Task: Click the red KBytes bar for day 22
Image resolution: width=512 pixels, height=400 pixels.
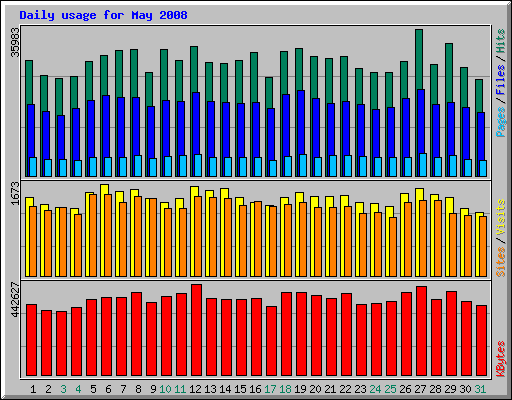Action: 346,334
